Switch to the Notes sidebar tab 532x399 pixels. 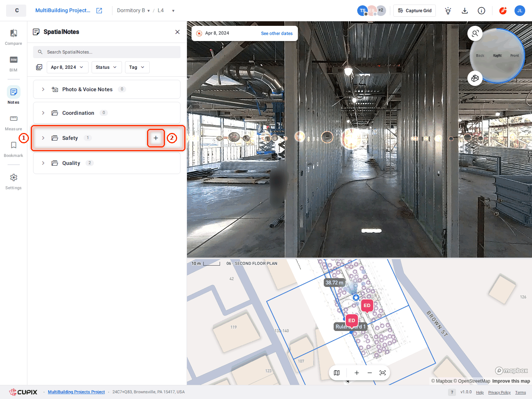(13, 95)
